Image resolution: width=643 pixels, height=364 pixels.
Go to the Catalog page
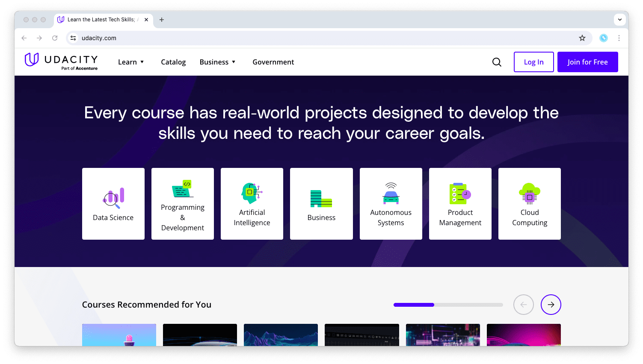point(173,62)
